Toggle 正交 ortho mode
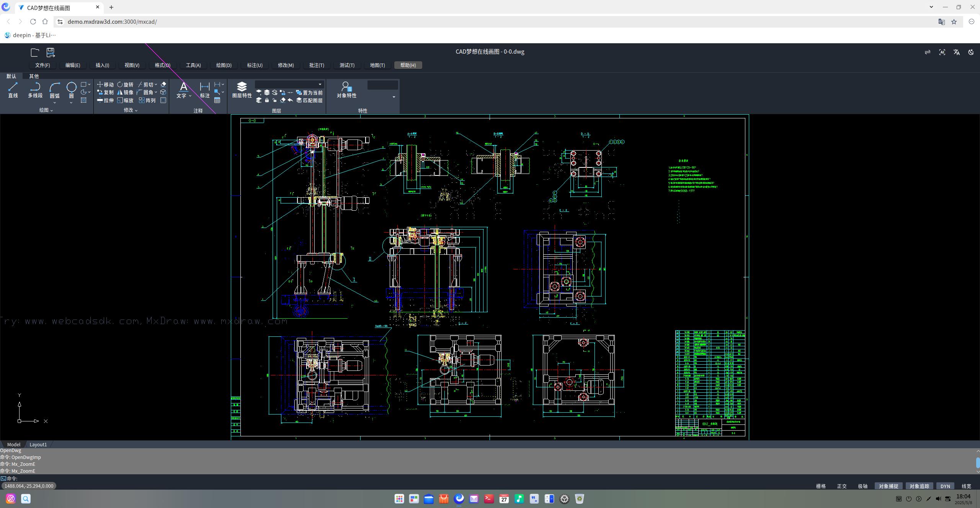Viewport: 980px width, 508px height. [x=842, y=486]
